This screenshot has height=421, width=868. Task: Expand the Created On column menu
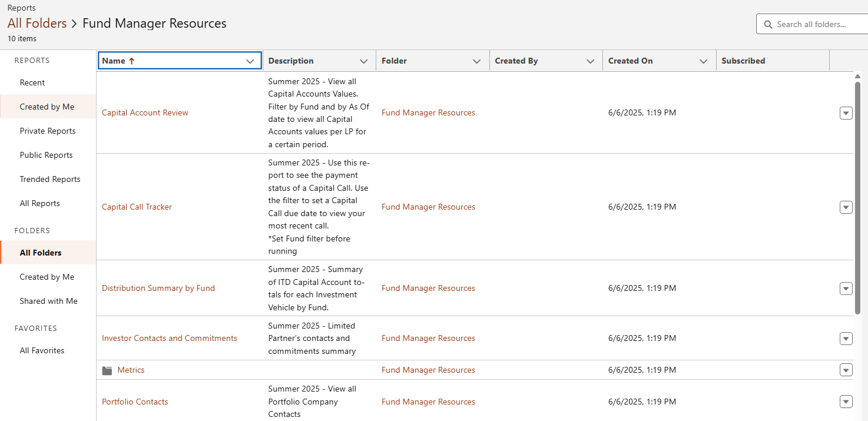703,61
